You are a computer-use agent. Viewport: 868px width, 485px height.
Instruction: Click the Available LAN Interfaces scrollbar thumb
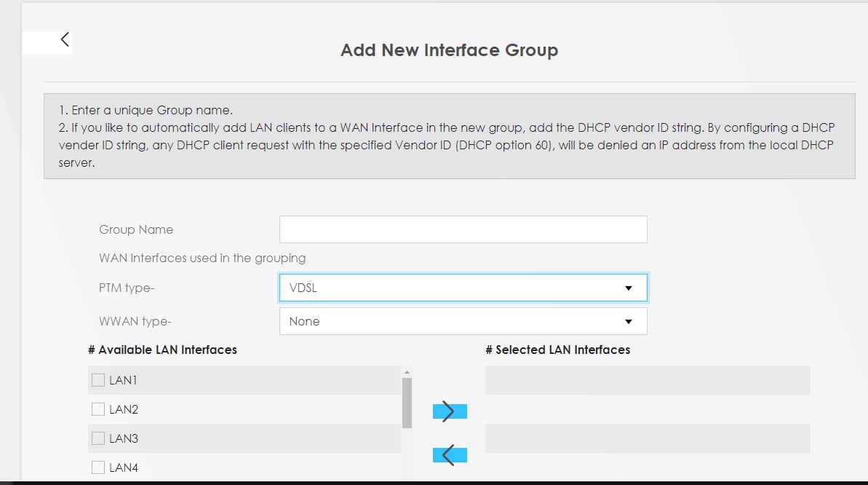click(x=407, y=402)
